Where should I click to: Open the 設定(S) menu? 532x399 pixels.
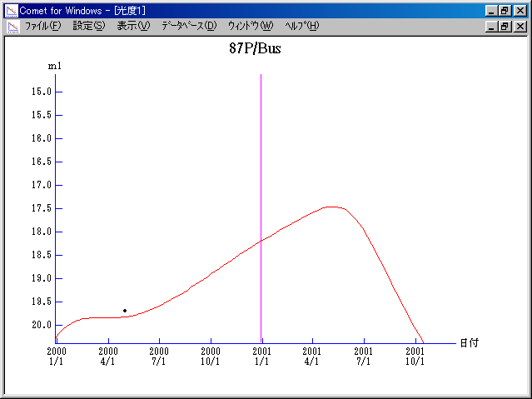[89, 26]
